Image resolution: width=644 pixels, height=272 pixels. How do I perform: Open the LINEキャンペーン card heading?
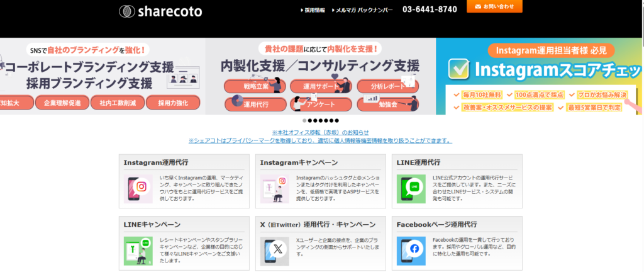tap(152, 225)
